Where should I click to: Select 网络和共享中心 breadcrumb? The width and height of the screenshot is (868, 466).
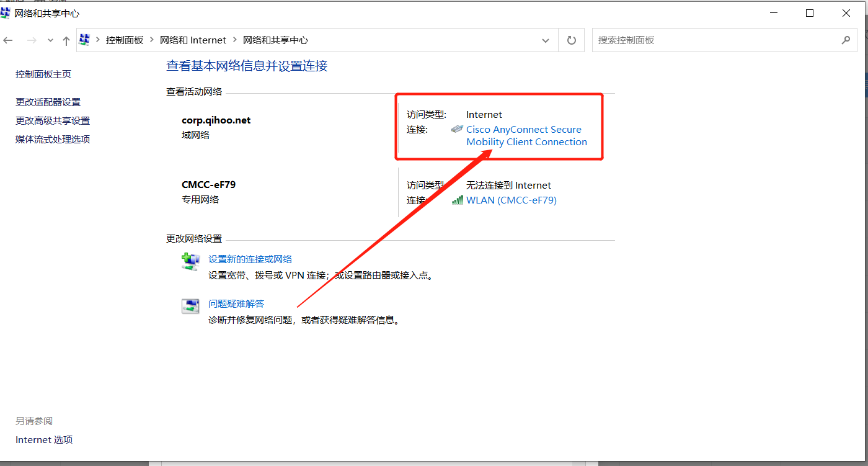point(275,40)
